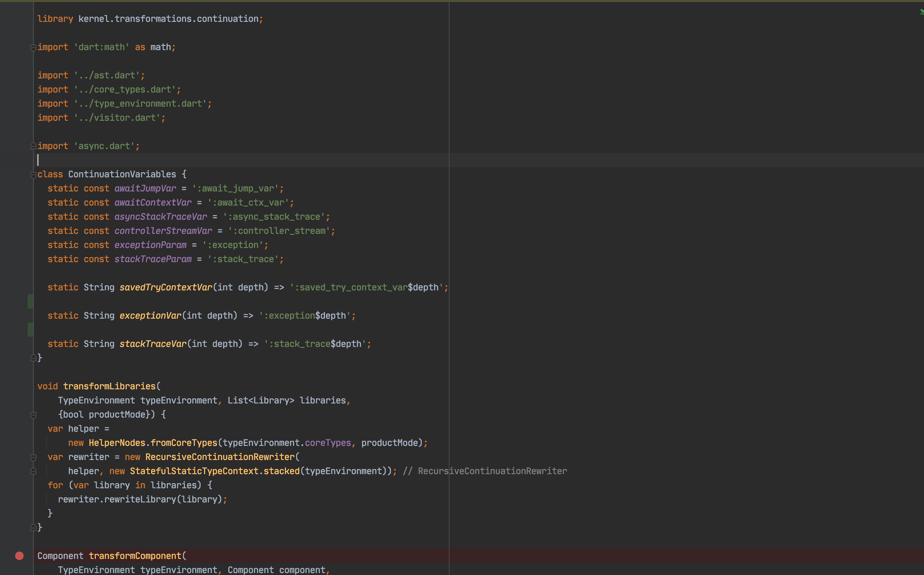Screen dimensions: 924x575
Task: Click the fold-end marker at the ContinuationVariables closing brace
Action: tap(33, 358)
